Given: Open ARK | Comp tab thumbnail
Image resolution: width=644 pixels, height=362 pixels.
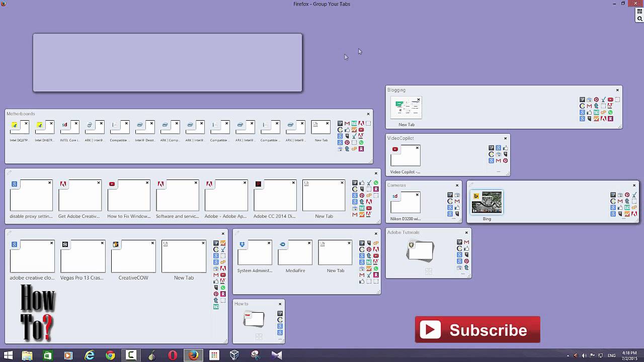Looking at the screenshot, I should (x=170, y=128).
